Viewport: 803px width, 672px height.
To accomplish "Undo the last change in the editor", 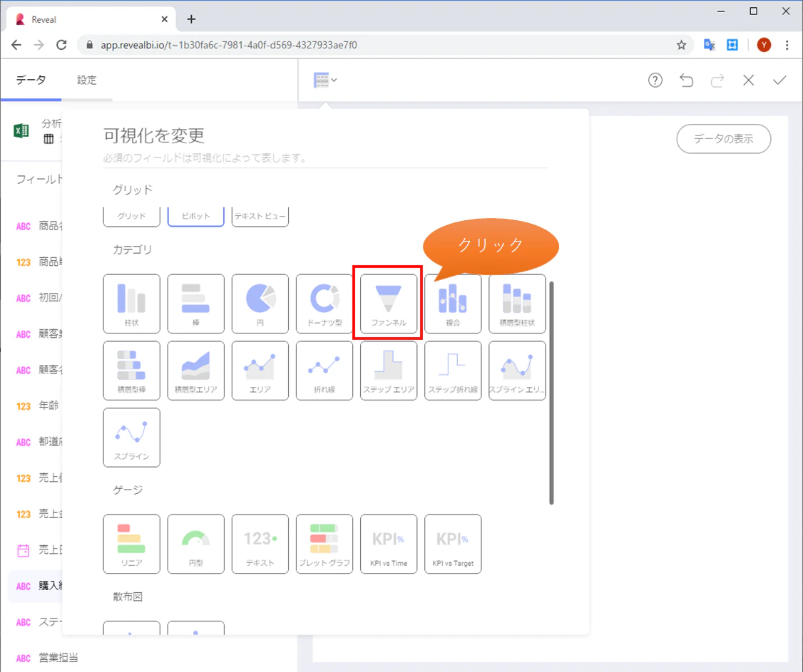I will [686, 81].
